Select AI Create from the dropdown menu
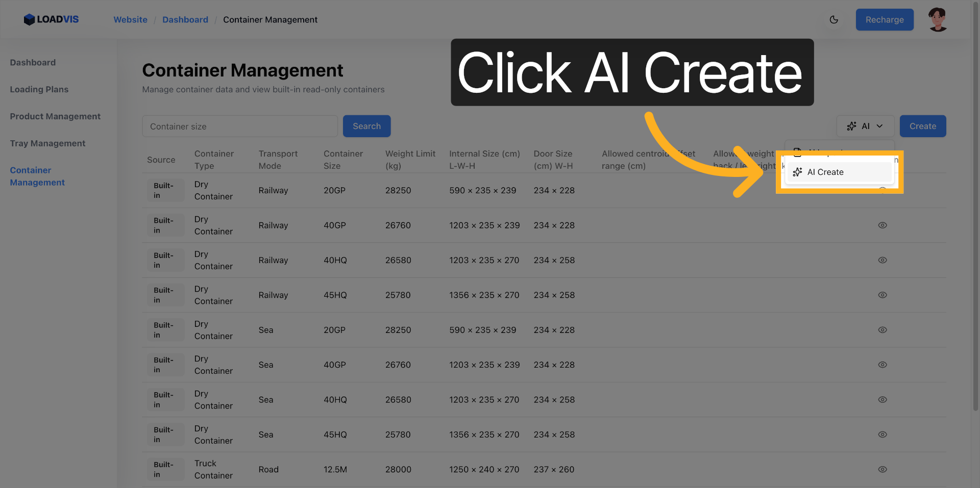 coord(826,172)
